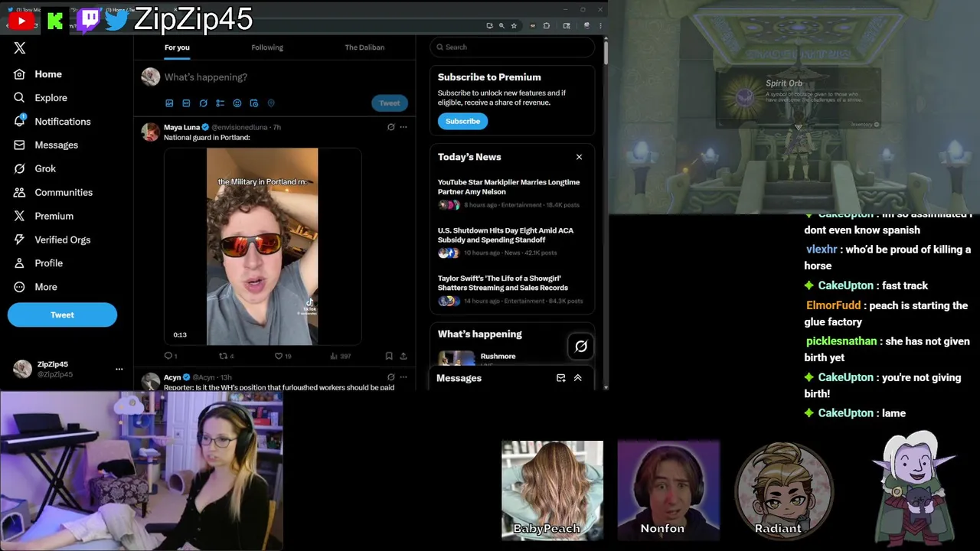The width and height of the screenshot is (980, 551).
Task: Click the BabyPeach avatar
Action: point(552,491)
